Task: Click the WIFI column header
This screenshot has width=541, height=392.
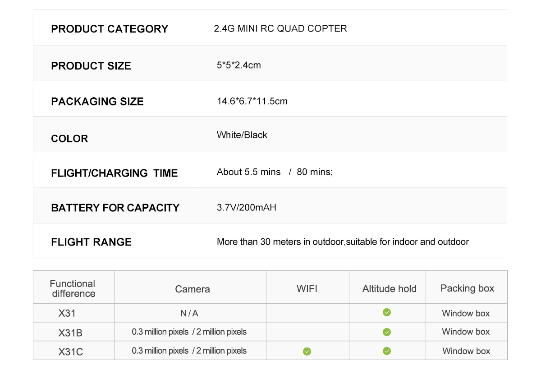Action: click(307, 288)
